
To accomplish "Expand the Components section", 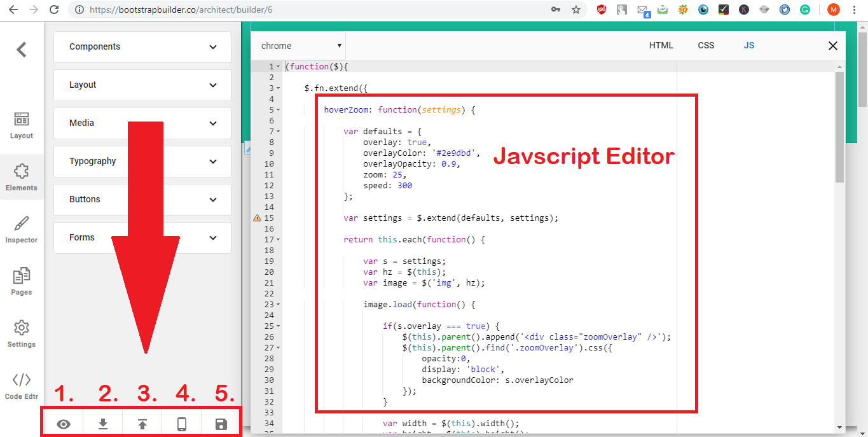I will pyautogui.click(x=142, y=46).
